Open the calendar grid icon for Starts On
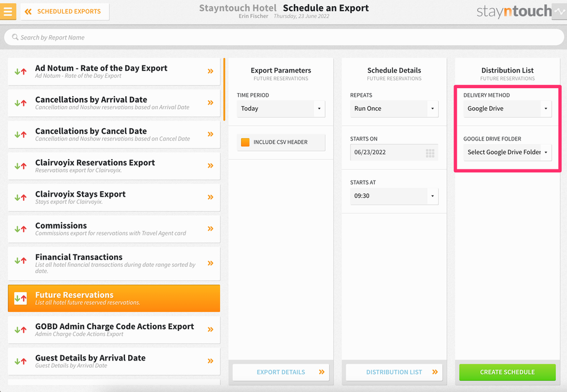The width and height of the screenshot is (567, 392). (x=430, y=153)
